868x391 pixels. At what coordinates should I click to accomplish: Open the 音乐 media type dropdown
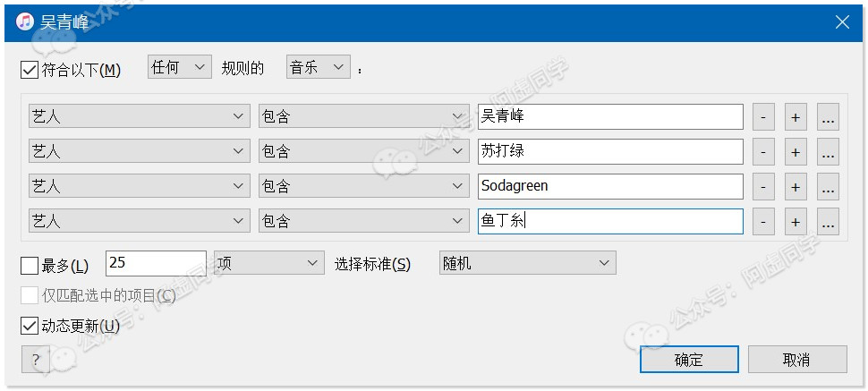[x=318, y=67]
